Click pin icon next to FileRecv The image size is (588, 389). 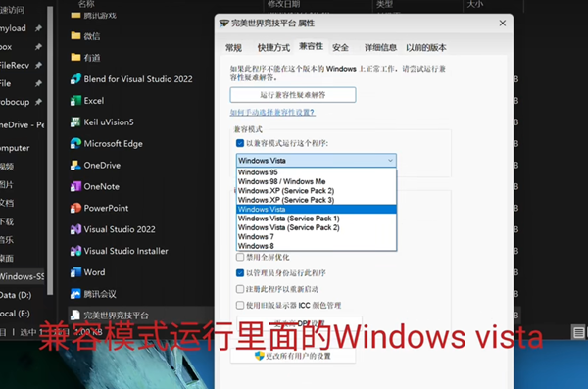coord(38,65)
